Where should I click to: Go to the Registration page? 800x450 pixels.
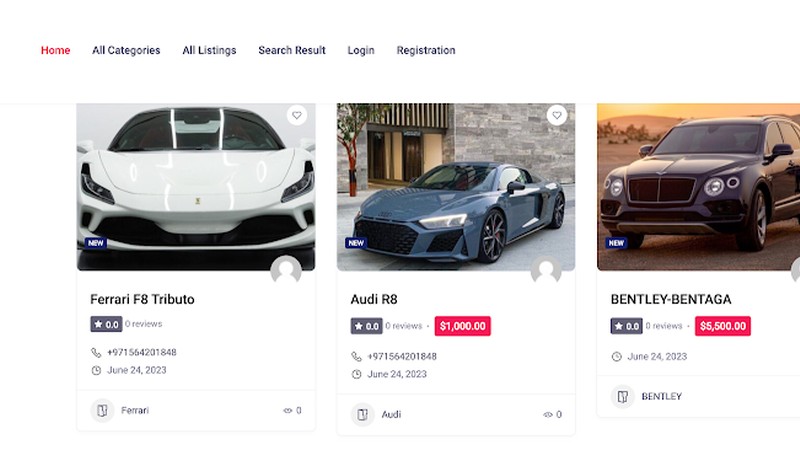click(x=426, y=50)
